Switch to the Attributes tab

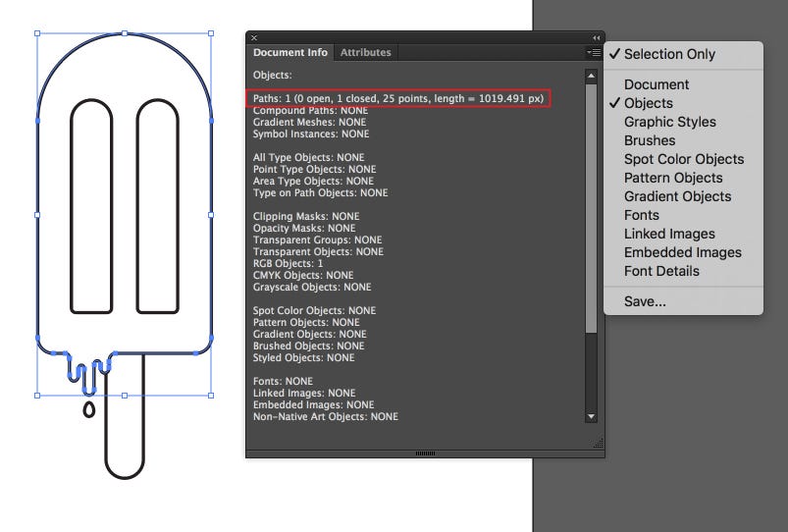[x=365, y=52]
